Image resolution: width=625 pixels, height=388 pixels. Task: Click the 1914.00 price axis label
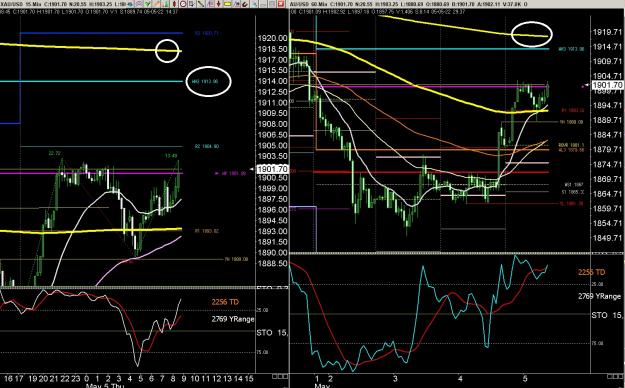tap(273, 81)
